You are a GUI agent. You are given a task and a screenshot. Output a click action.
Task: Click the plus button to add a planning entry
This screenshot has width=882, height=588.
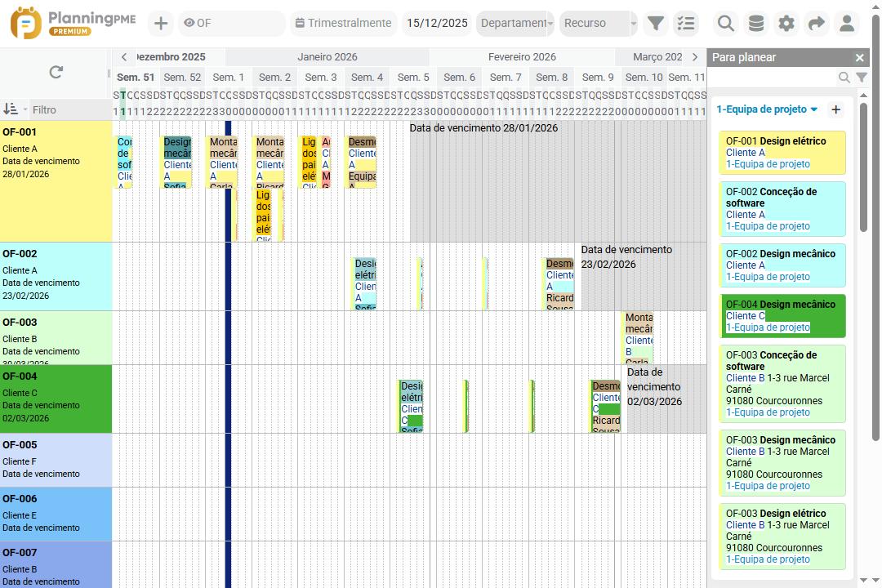[x=160, y=23]
